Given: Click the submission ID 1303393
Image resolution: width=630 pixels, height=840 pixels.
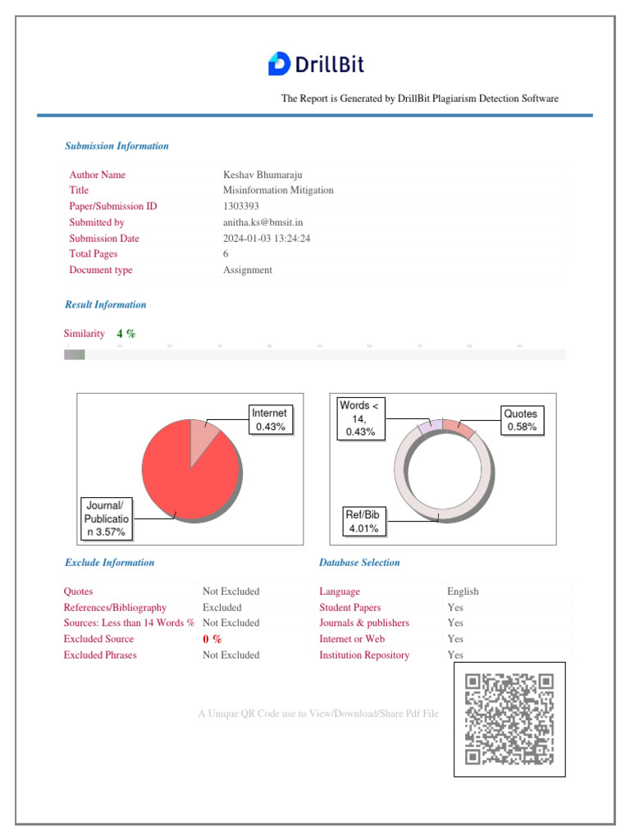Looking at the screenshot, I should click(241, 206).
